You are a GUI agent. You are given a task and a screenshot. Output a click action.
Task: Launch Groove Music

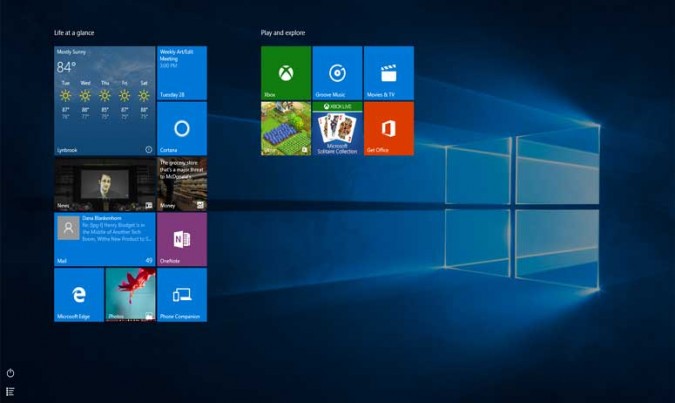(337, 72)
